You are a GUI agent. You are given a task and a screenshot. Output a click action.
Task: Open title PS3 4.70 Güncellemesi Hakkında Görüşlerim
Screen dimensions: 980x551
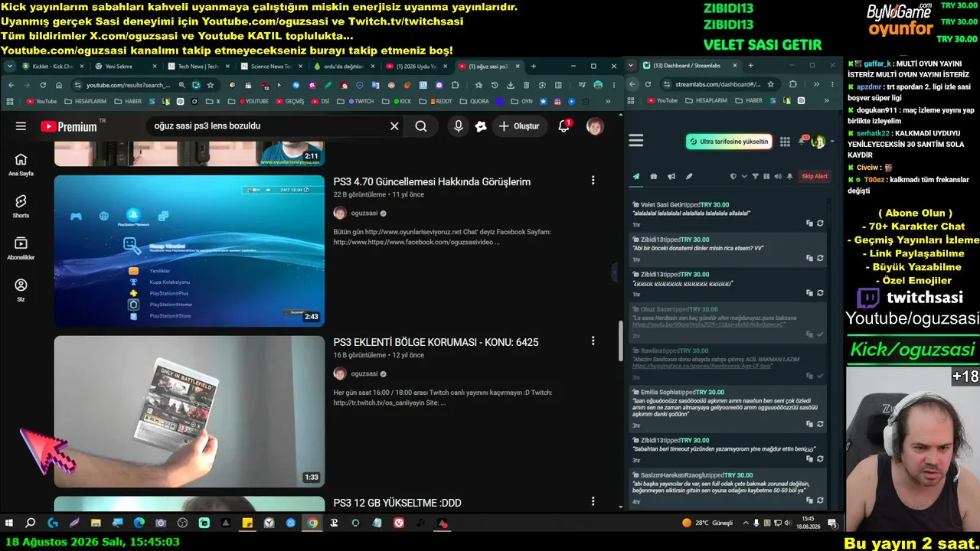432,182
